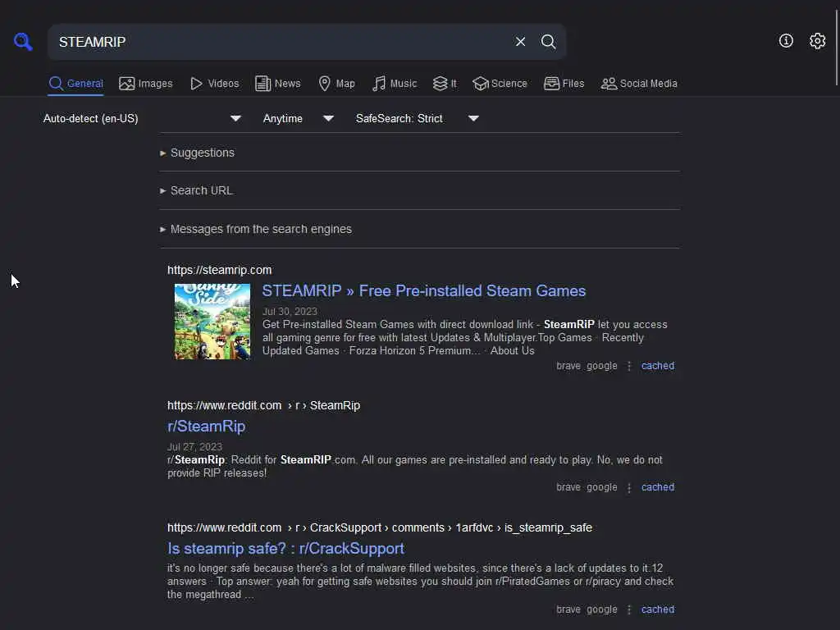
Task: Open cached version of steamrip.com result
Action: tap(658, 366)
